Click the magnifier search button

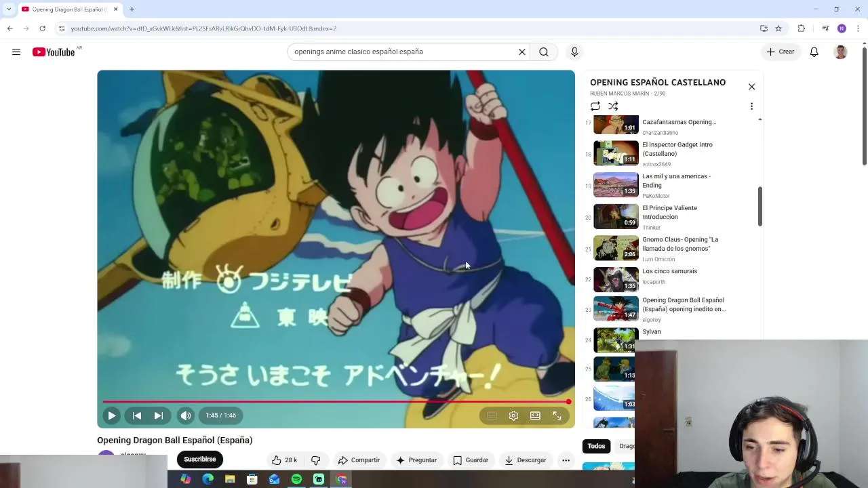[x=544, y=52]
